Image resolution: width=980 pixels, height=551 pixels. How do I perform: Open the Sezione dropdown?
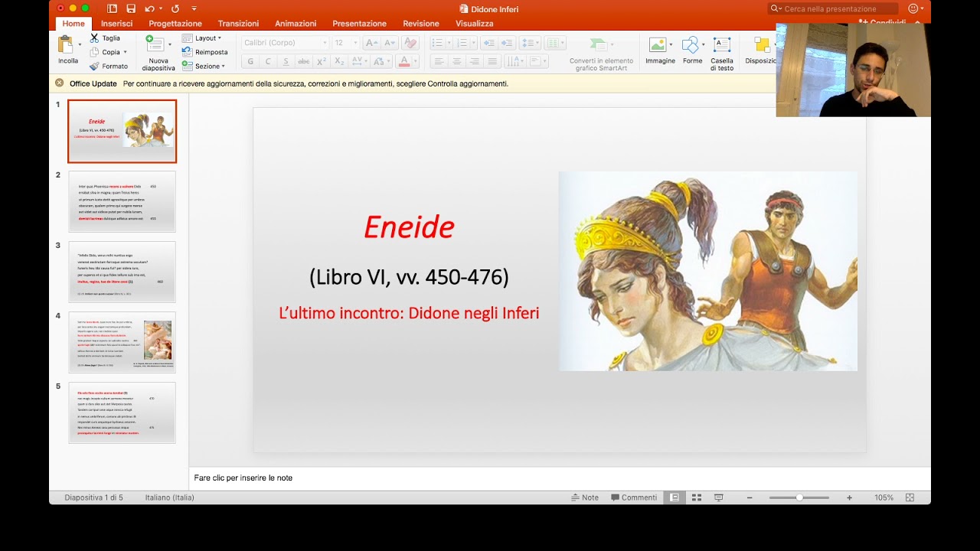pyautogui.click(x=204, y=66)
